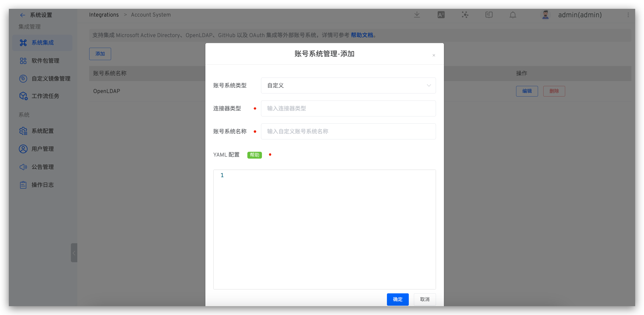Expand the 账号系统类型 dropdown
The image size is (644, 315).
point(348,85)
